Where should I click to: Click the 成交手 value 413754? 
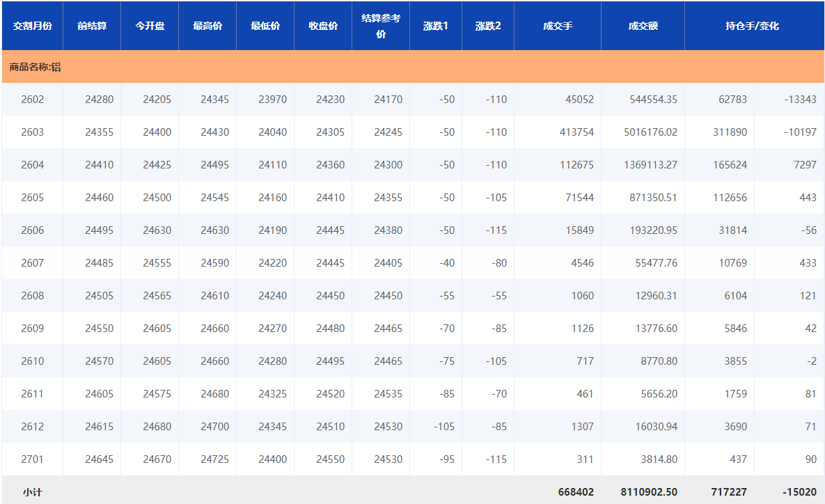(576, 132)
